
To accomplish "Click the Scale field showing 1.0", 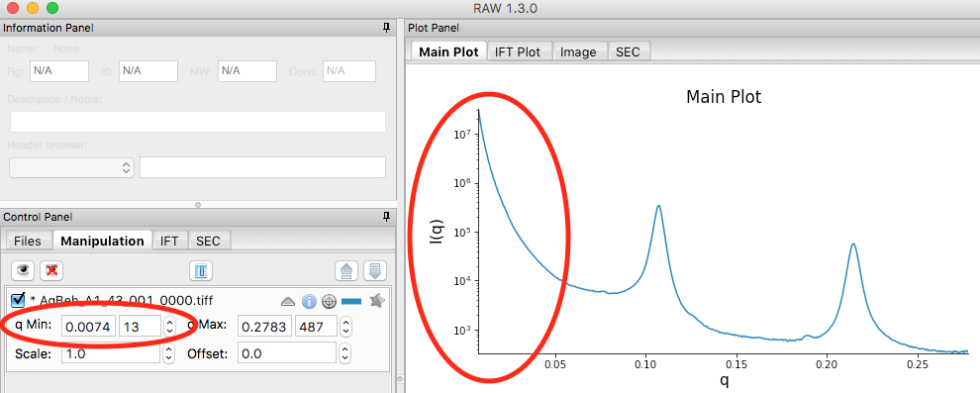I will pyautogui.click(x=111, y=353).
